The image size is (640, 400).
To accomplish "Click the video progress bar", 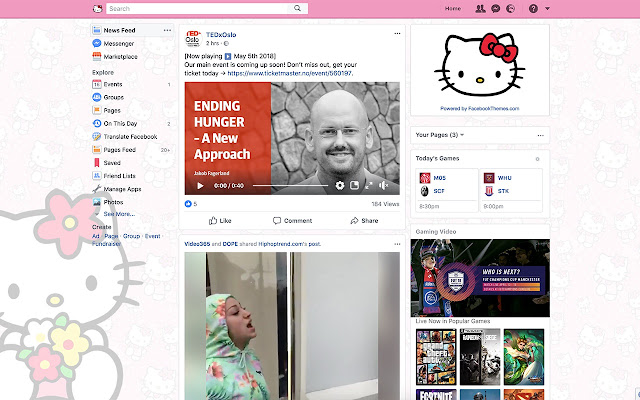I will coord(290,186).
